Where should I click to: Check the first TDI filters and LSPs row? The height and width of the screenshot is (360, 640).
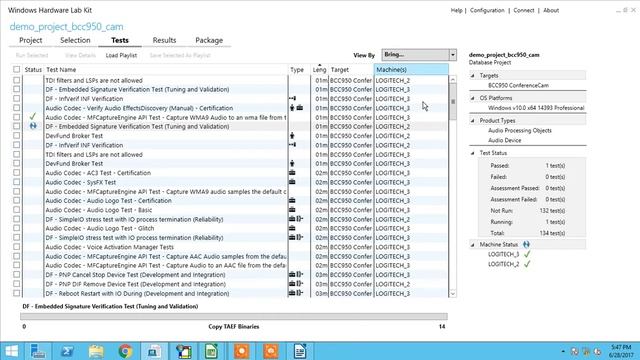point(16,80)
